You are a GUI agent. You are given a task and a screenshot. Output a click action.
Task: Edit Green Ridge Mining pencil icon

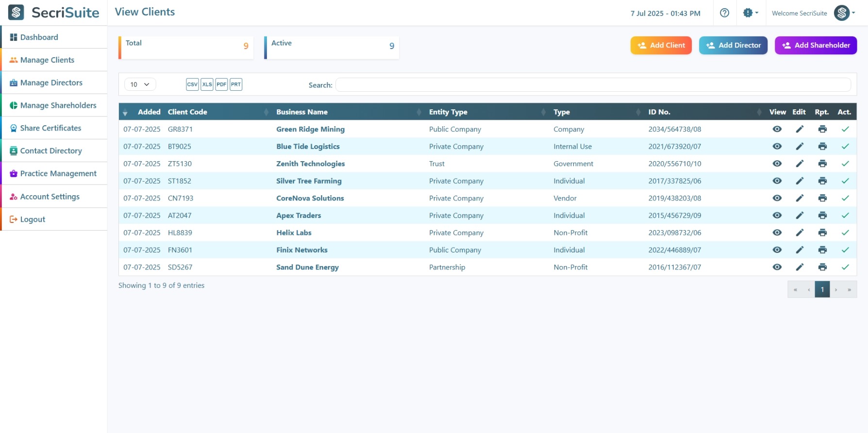[x=800, y=129]
